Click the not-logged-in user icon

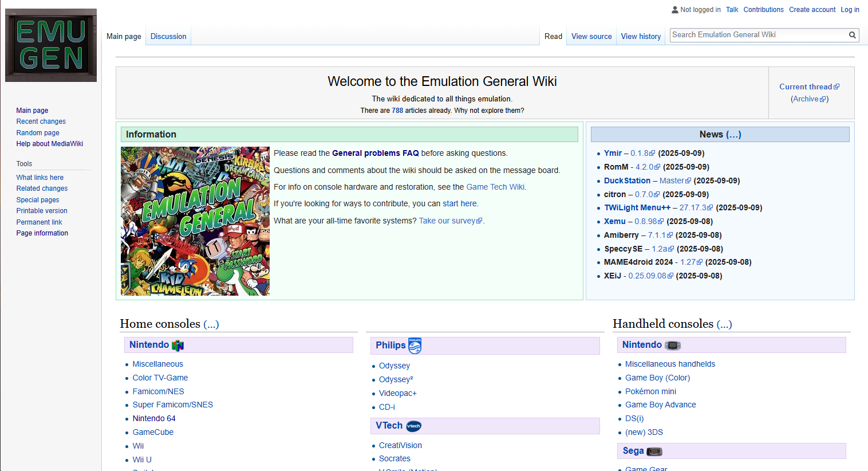pos(675,10)
